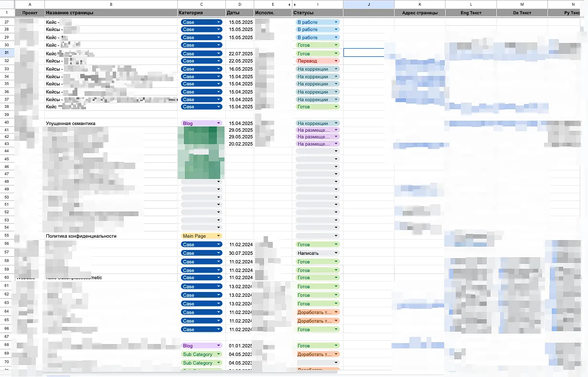The image size is (588, 377).
Task: Select column B header letter
Action: click(x=111, y=4)
